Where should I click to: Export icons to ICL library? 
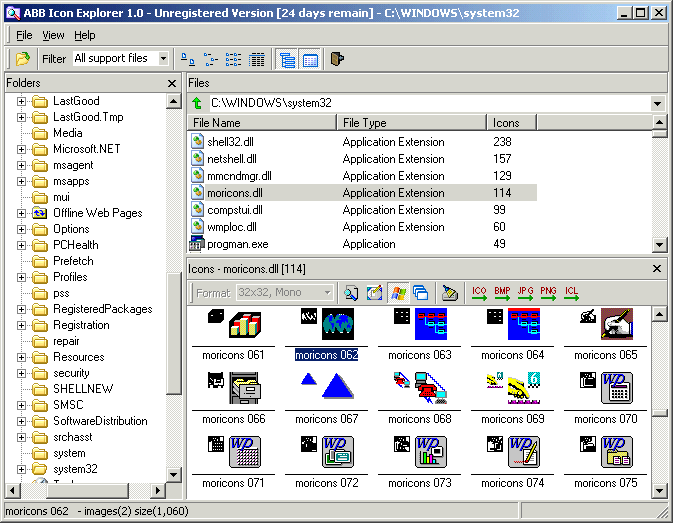pyautogui.click(x=572, y=293)
